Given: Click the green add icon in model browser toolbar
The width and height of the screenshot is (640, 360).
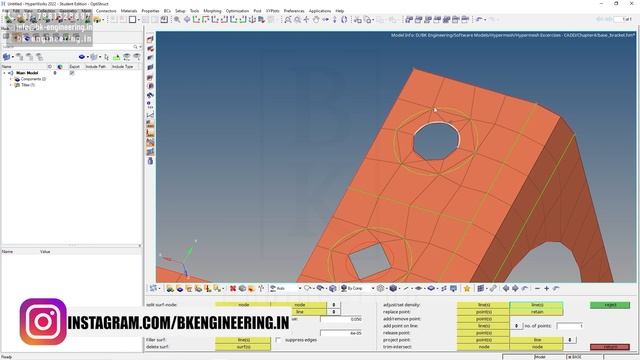Looking at the screenshot, I should coord(117,57).
